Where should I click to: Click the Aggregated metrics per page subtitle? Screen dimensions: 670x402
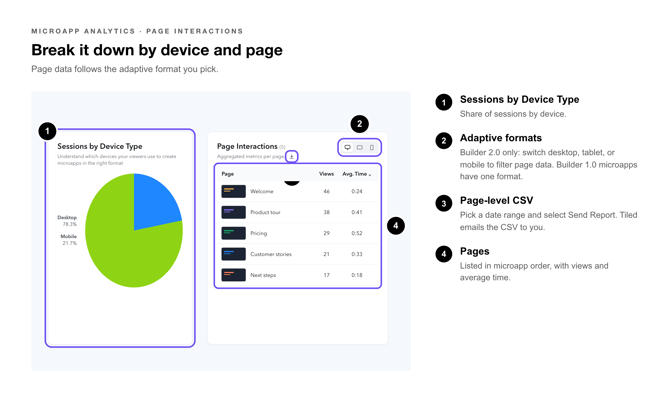pos(250,156)
